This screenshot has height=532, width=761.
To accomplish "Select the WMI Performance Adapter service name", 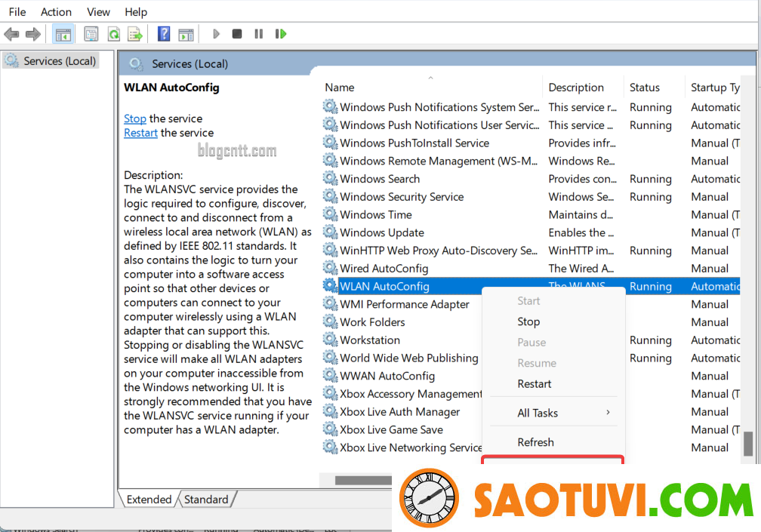I will (x=405, y=304).
